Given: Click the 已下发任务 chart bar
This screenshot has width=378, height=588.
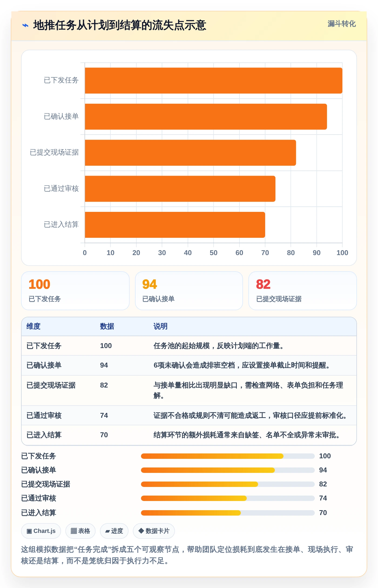Looking at the screenshot, I should click(x=214, y=81).
